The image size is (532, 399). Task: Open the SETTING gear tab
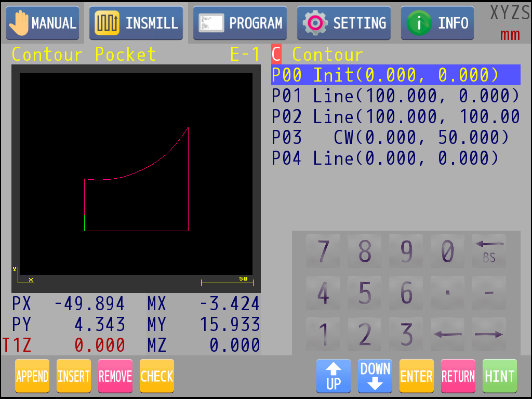point(344,23)
